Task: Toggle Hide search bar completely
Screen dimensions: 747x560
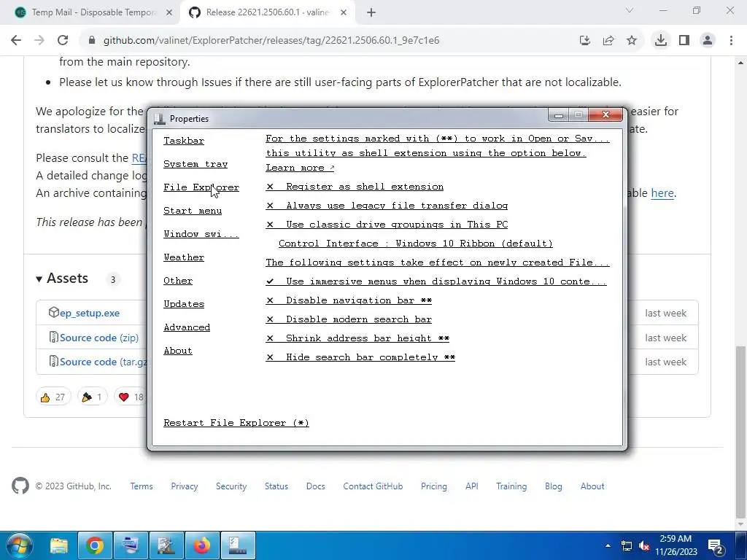Action: point(360,357)
